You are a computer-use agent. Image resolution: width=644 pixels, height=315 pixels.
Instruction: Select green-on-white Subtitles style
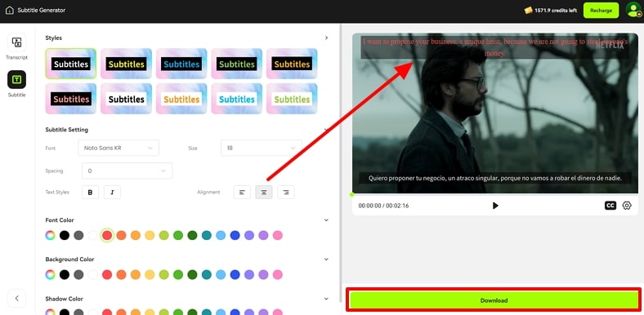click(x=292, y=99)
